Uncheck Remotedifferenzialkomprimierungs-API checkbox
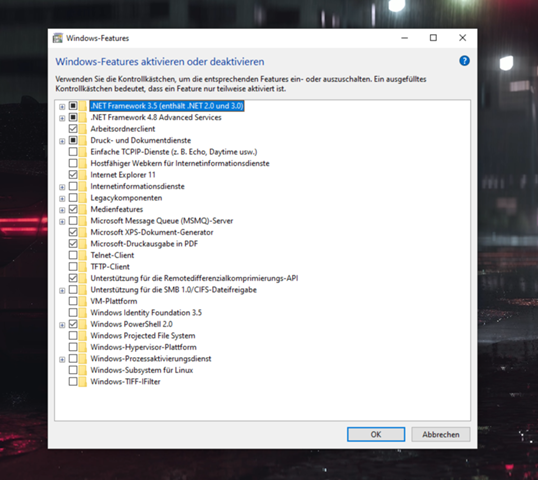 tap(73, 278)
